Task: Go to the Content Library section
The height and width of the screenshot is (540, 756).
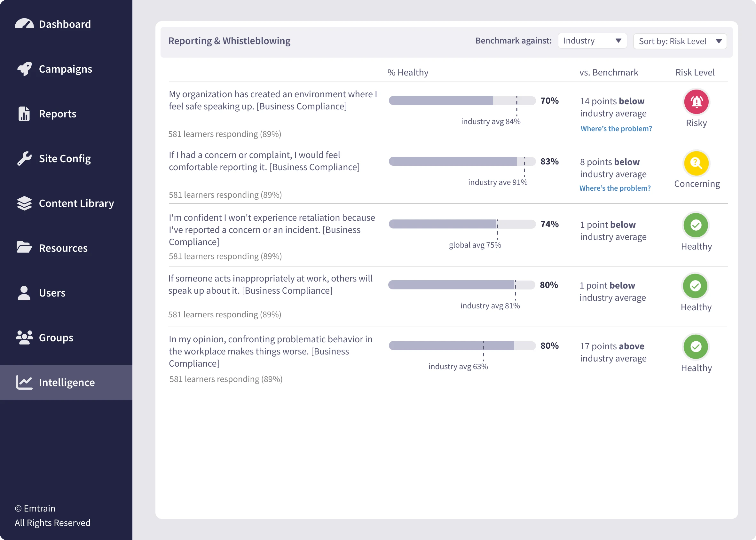Action: 76,203
